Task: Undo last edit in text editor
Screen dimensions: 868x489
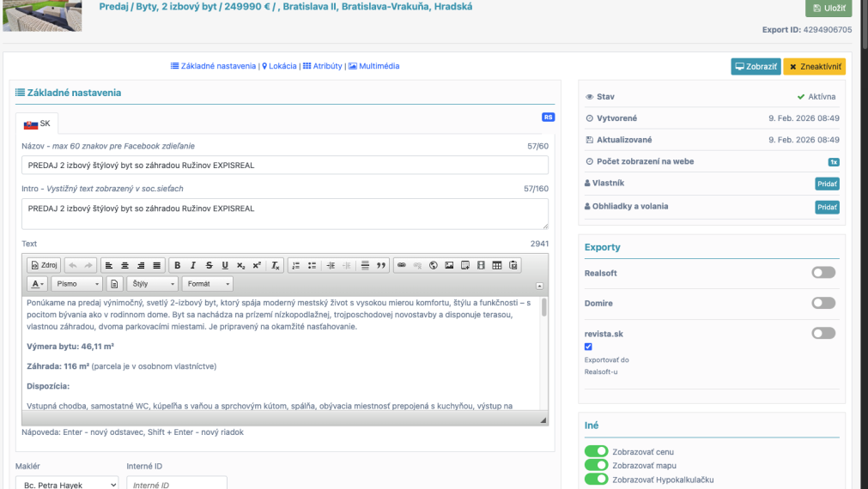Action: (72, 266)
